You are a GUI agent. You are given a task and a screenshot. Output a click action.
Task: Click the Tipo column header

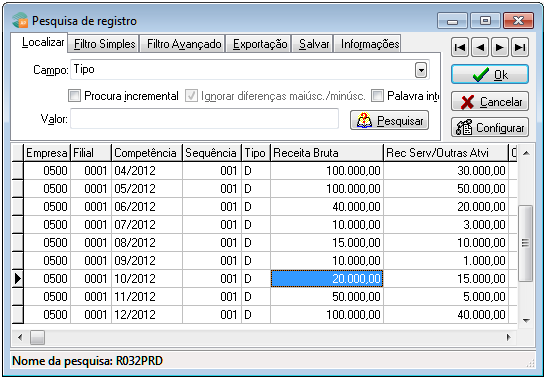point(256,153)
